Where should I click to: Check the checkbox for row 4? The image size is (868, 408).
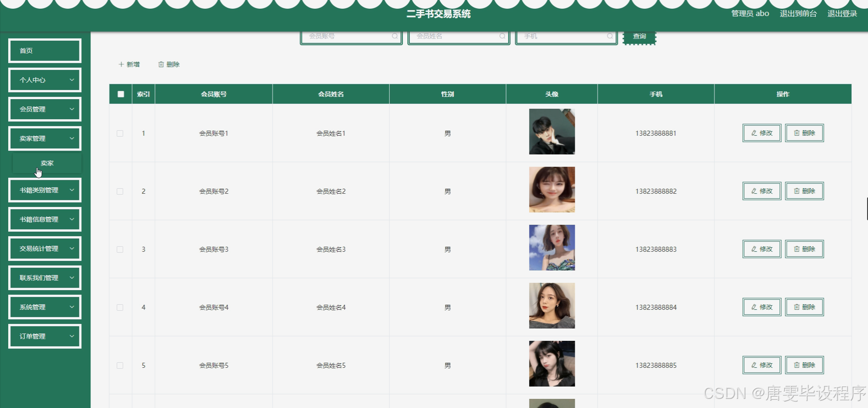point(120,307)
